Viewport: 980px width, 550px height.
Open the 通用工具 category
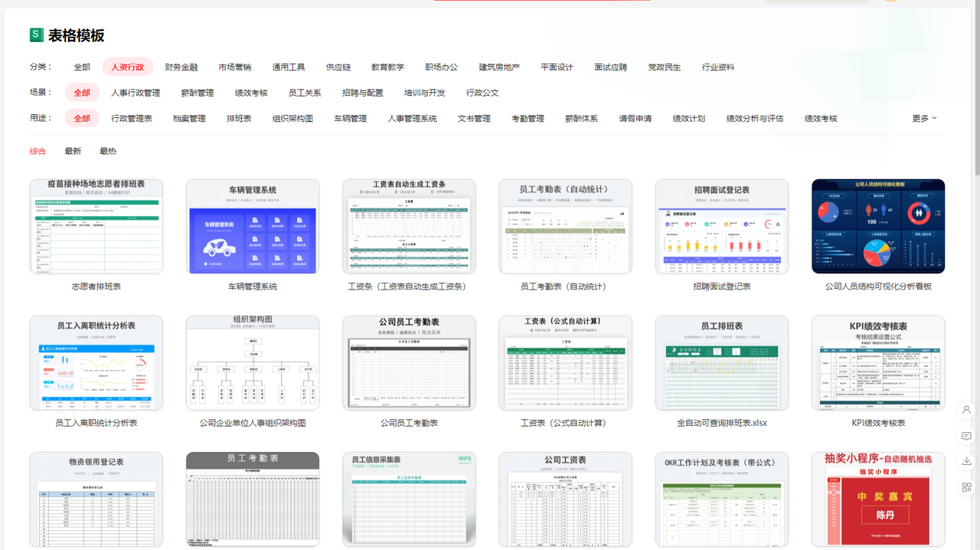[289, 67]
